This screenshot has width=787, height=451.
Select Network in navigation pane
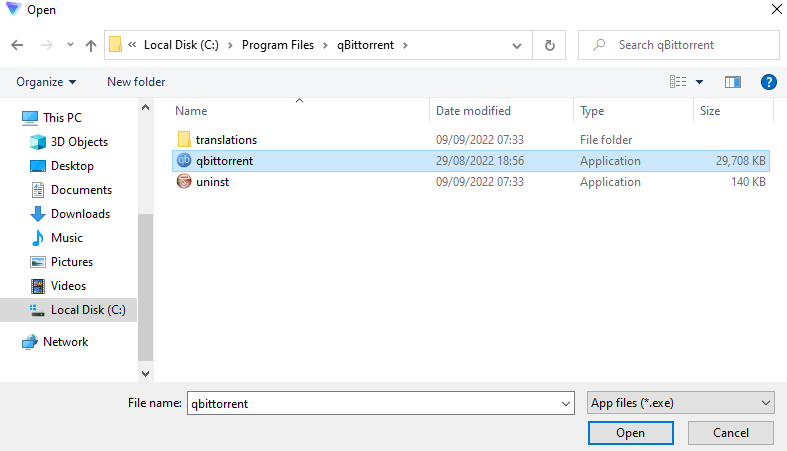tap(65, 342)
